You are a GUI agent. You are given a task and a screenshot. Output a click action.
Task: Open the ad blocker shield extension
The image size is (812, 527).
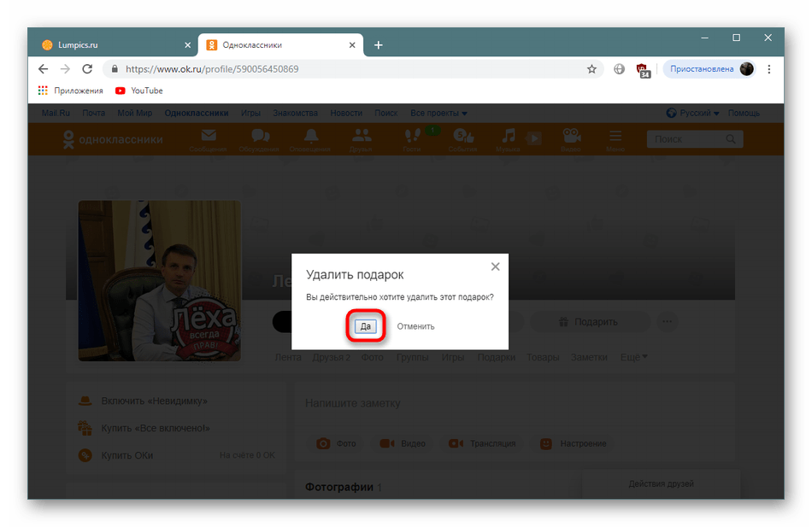(643, 70)
